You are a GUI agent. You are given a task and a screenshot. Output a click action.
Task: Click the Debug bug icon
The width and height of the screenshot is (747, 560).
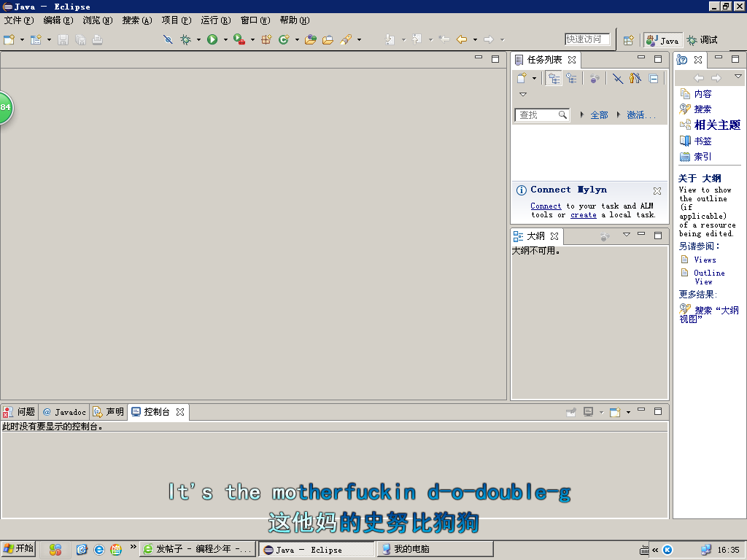point(185,39)
